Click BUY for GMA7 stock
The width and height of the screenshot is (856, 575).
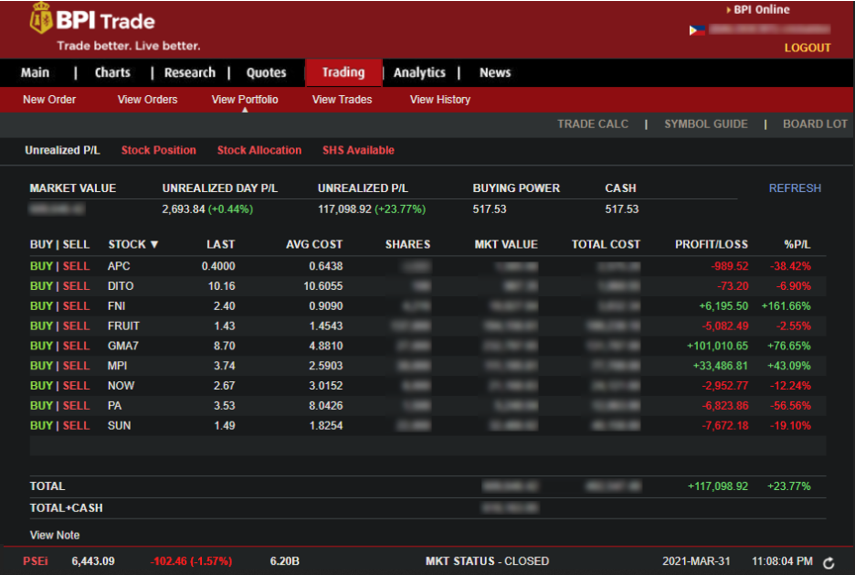pyautogui.click(x=41, y=346)
